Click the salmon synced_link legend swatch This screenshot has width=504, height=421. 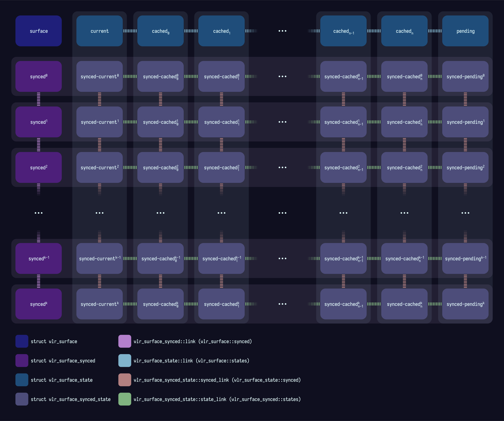(125, 380)
